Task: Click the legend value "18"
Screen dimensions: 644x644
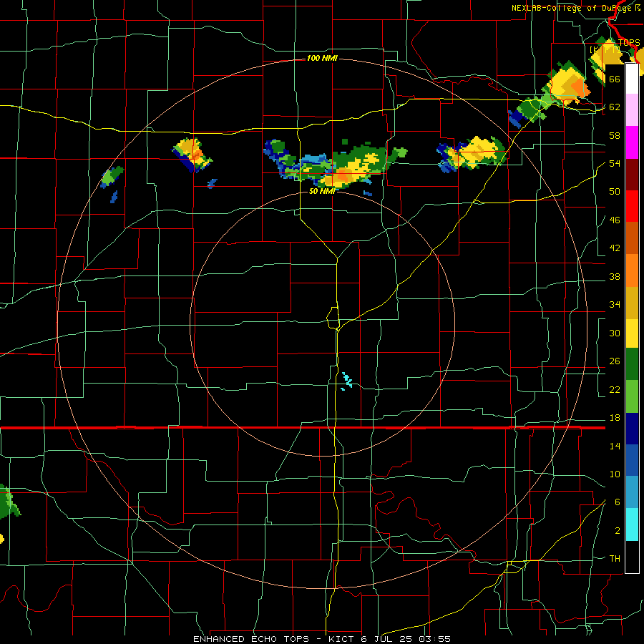Action: [615, 418]
